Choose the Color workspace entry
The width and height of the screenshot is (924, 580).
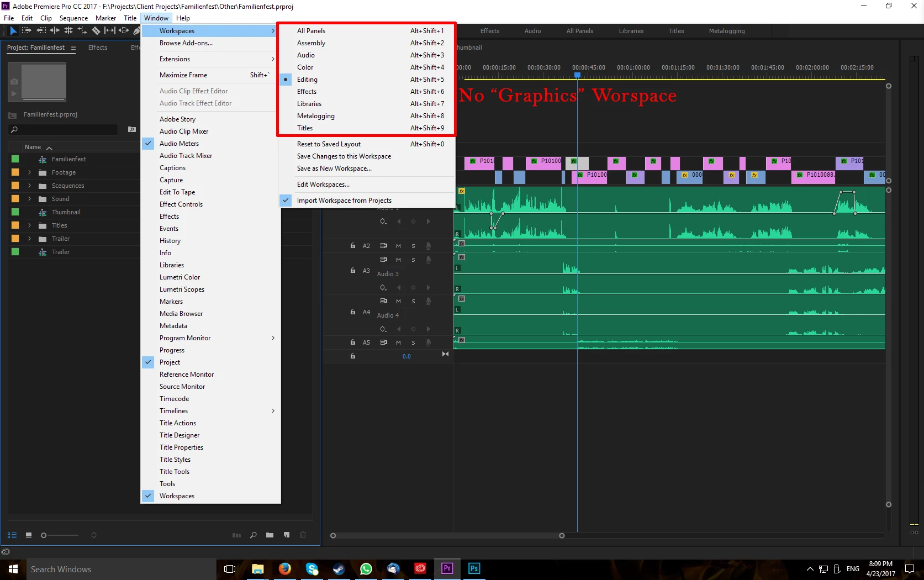pos(367,67)
